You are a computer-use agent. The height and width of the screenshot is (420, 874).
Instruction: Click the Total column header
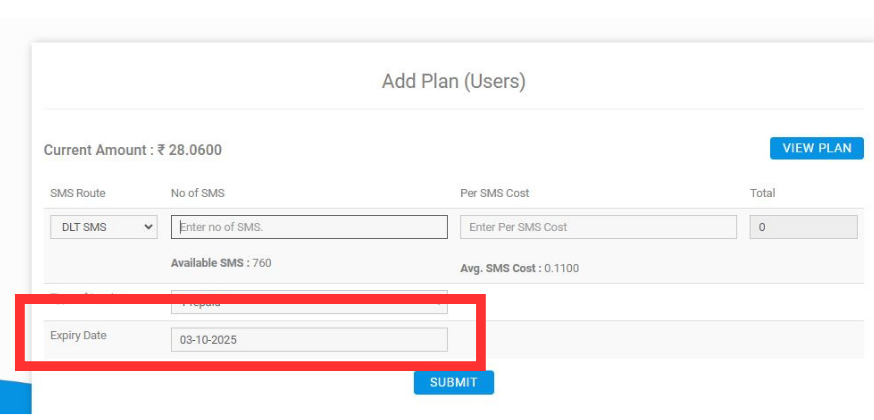(x=762, y=193)
